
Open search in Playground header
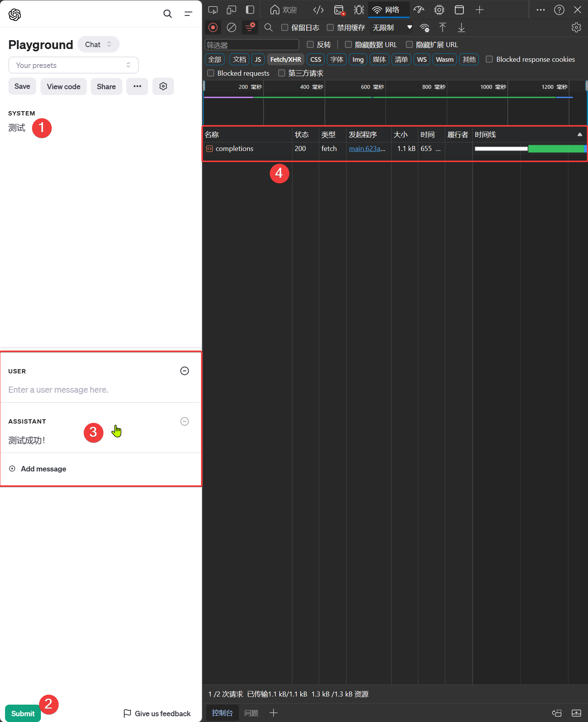(167, 14)
